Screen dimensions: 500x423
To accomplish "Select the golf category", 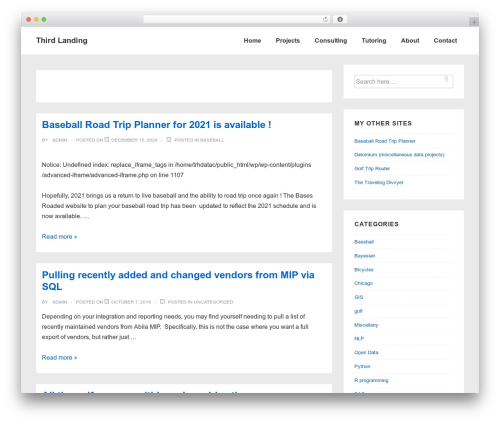I will [x=358, y=311].
